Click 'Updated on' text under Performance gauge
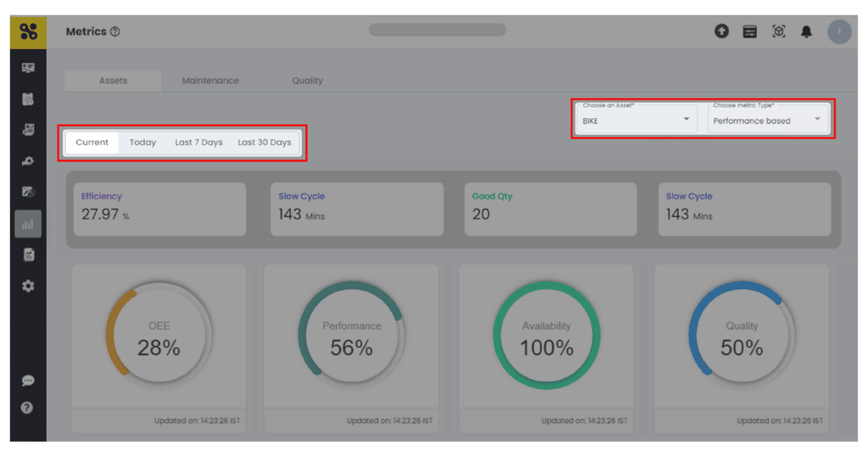868x458 pixels. click(x=390, y=421)
